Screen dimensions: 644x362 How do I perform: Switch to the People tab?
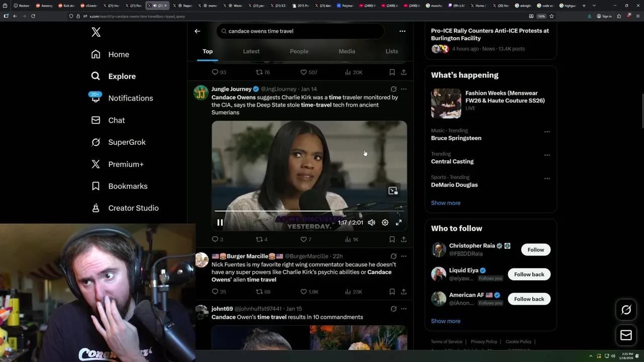pos(299,51)
